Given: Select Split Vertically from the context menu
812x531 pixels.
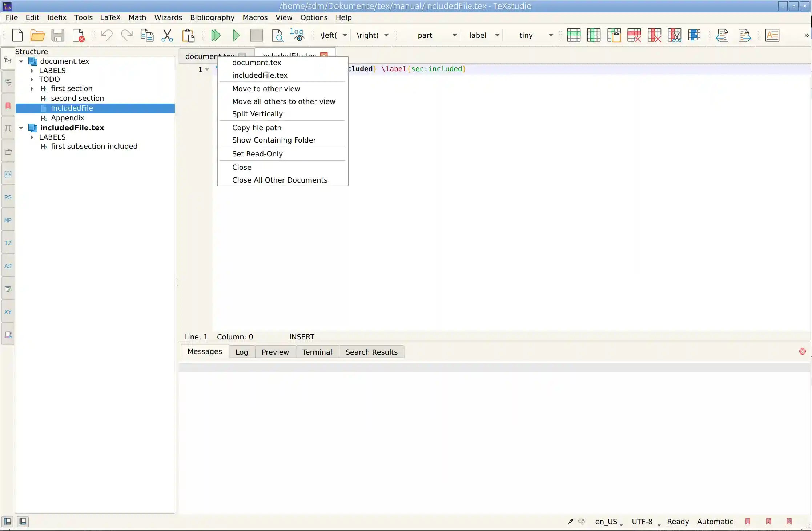Looking at the screenshot, I should point(257,114).
